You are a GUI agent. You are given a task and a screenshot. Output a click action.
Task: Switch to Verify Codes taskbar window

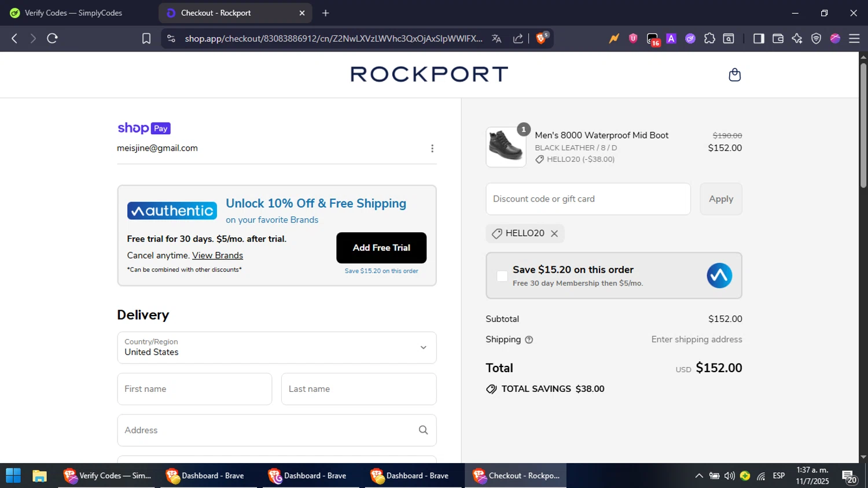tap(108, 476)
